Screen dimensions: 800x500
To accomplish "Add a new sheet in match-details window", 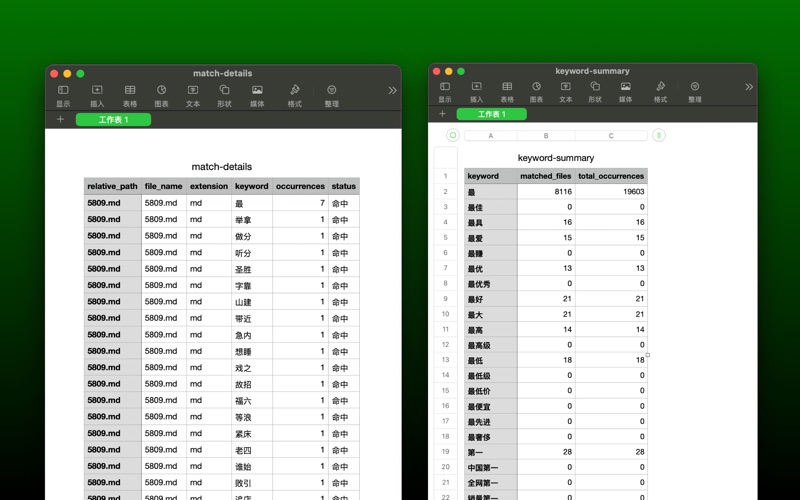I will click(x=60, y=119).
